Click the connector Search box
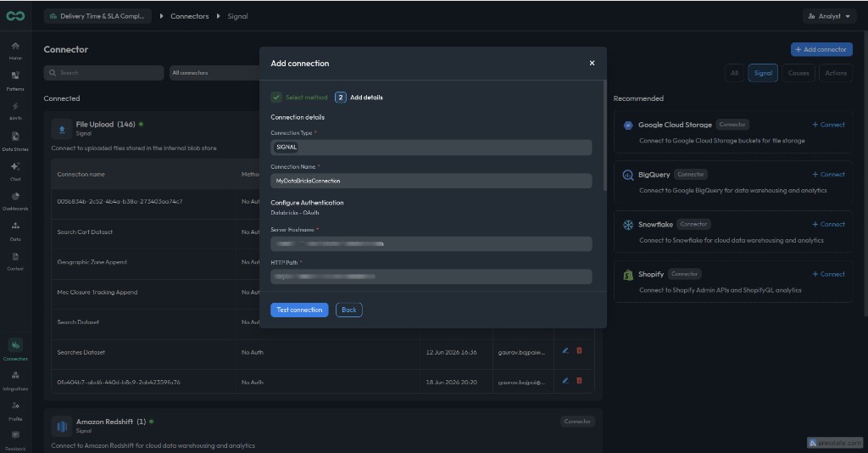Viewport: 868px width, 453px height. pos(103,73)
